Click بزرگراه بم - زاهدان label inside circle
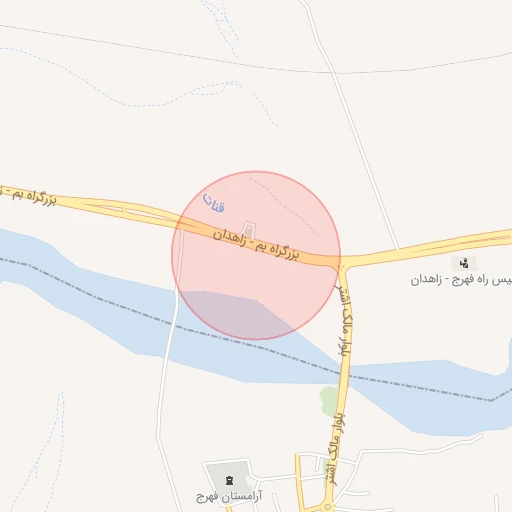Viewport: 512px width, 512px height. [256, 244]
